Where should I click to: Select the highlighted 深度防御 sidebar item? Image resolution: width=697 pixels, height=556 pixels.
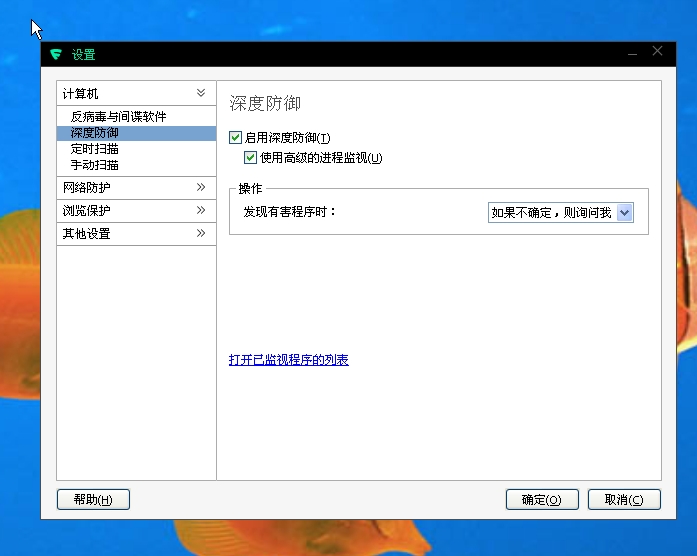[x=94, y=133]
